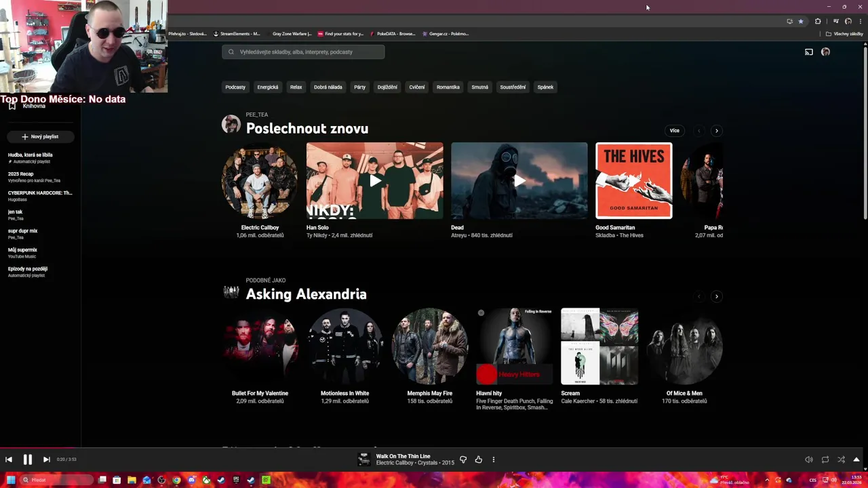Toggle shuffle in player bar

point(842,460)
